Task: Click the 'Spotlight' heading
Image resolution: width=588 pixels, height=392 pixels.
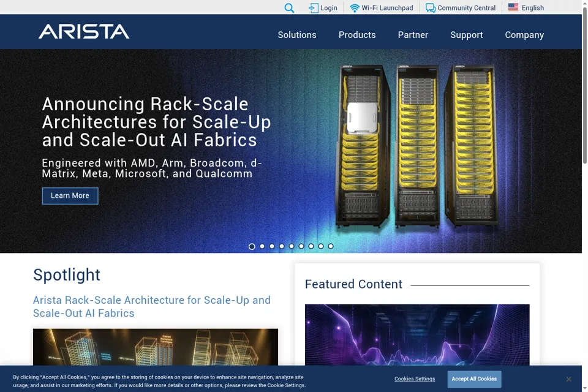Action: (67, 275)
